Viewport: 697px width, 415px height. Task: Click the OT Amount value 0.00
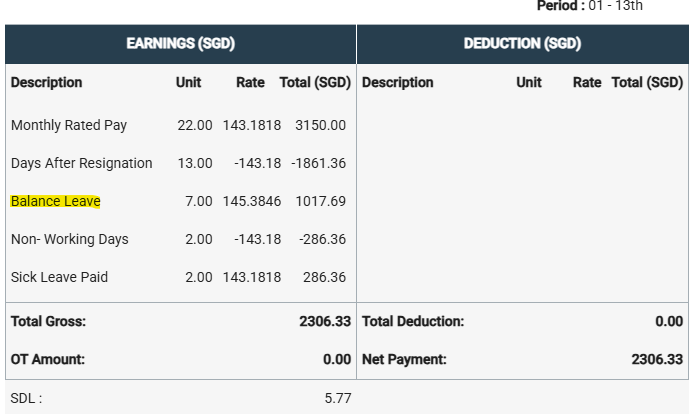click(337, 359)
